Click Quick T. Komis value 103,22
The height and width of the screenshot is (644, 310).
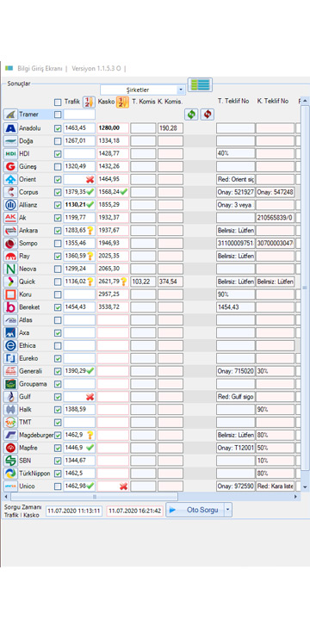[x=143, y=282]
